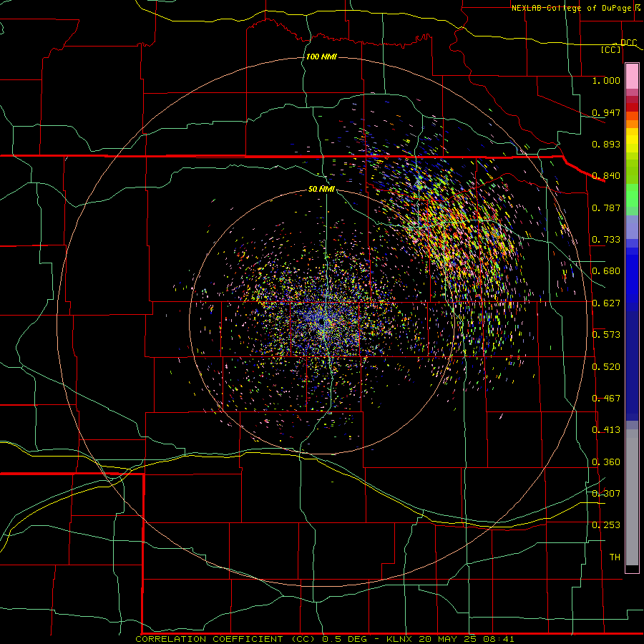Image resolution: width=644 pixels, height=644 pixels.
Task: Click the 0.680 legend value
Action: tap(606, 271)
